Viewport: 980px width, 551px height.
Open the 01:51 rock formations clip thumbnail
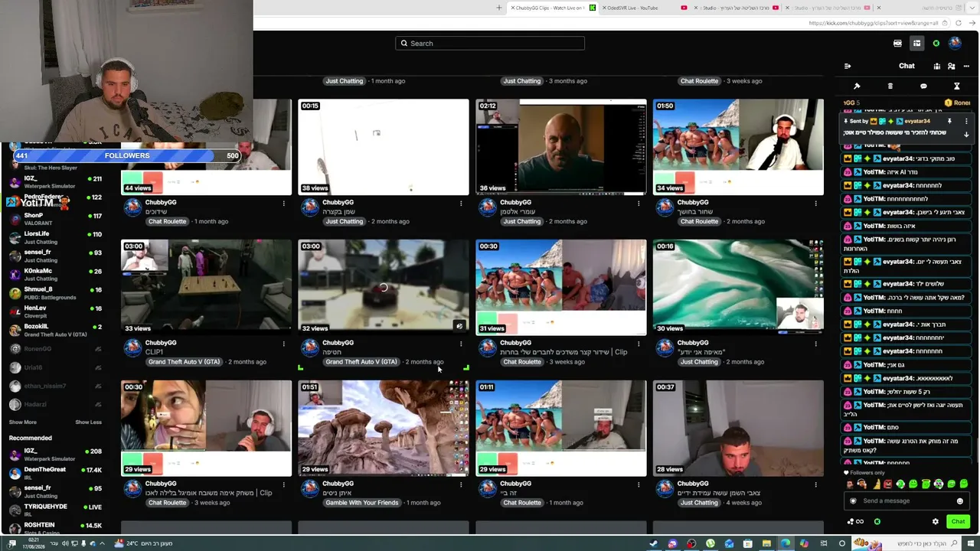pyautogui.click(x=384, y=429)
